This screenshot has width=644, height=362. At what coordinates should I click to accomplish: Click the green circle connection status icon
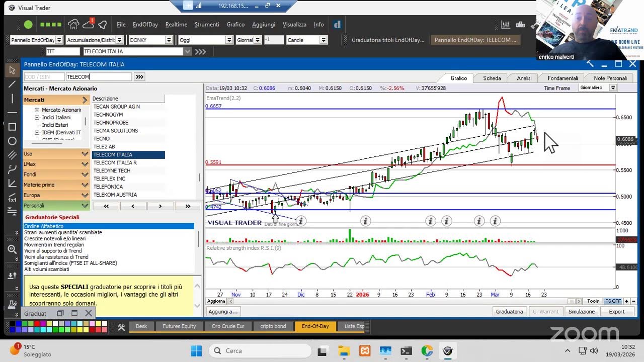point(28,24)
